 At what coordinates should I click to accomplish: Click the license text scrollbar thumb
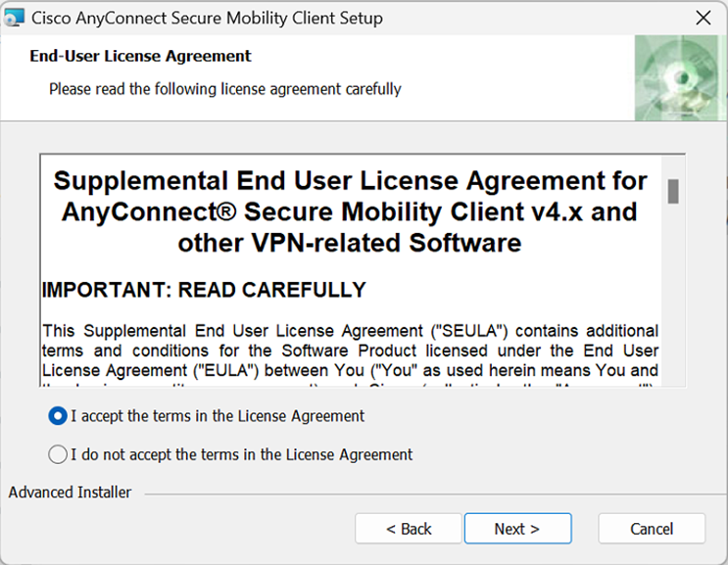[673, 191]
